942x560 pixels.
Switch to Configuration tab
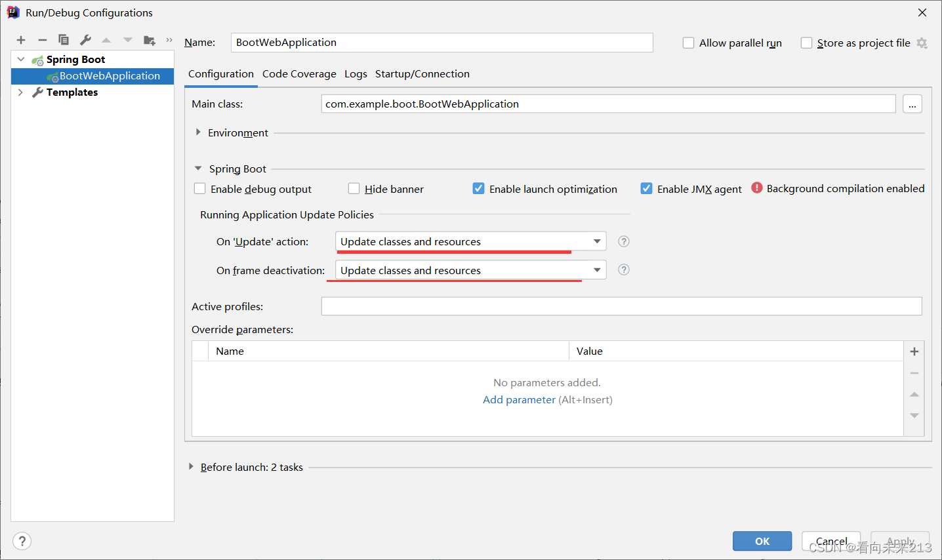coord(221,74)
